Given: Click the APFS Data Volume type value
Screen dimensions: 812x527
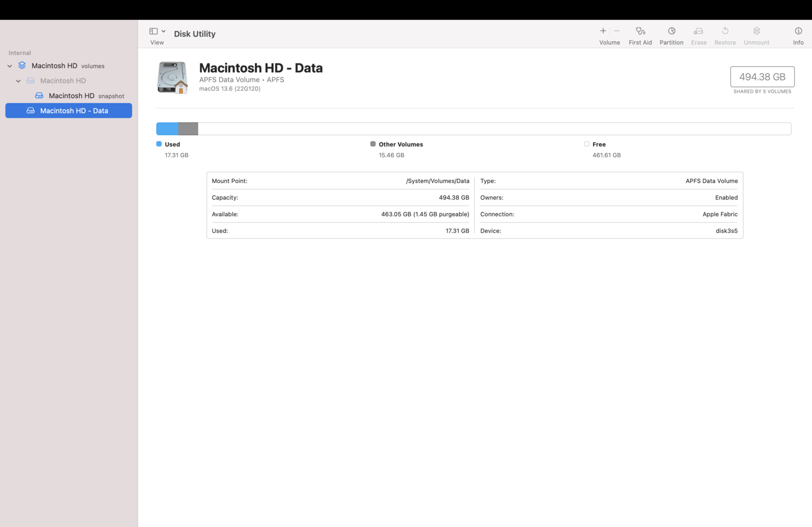Looking at the screenshot, I should [712, 181].
